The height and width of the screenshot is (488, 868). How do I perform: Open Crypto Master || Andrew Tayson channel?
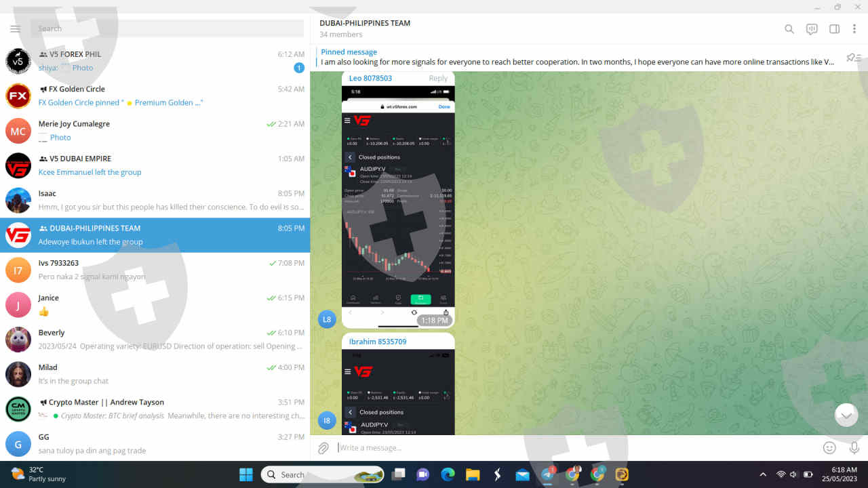[155, 409]
